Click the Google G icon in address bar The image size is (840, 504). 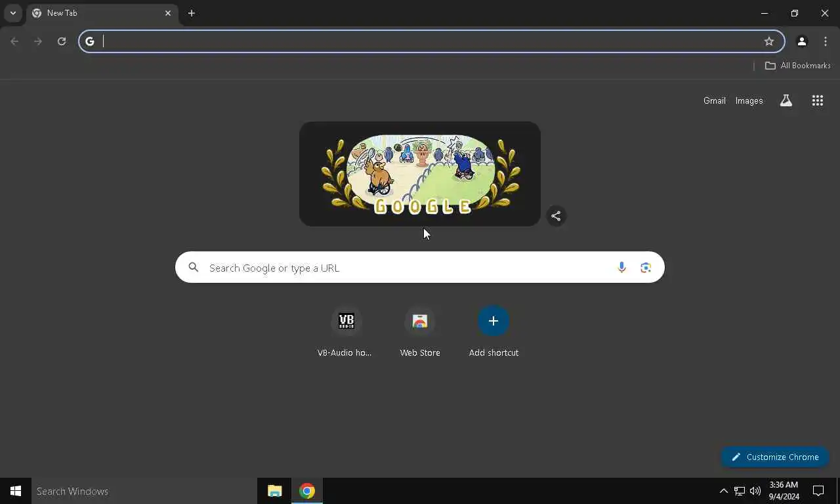pos(90,41)
